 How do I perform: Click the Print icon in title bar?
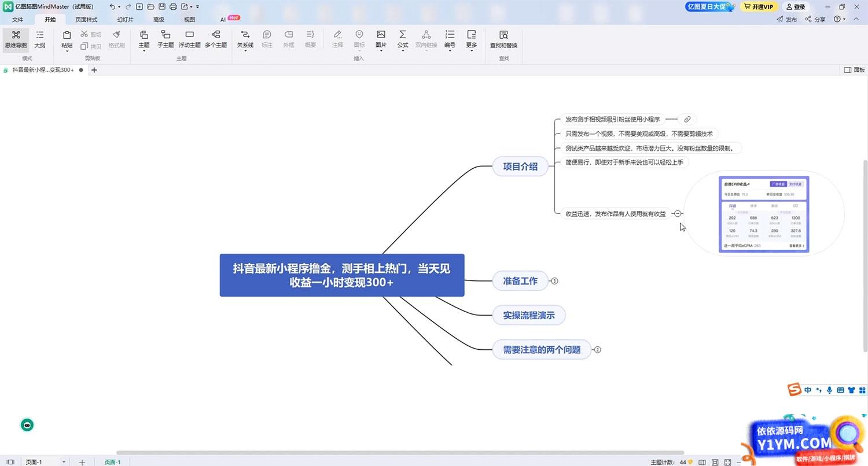pyautogui.click(x=172, y=7)
